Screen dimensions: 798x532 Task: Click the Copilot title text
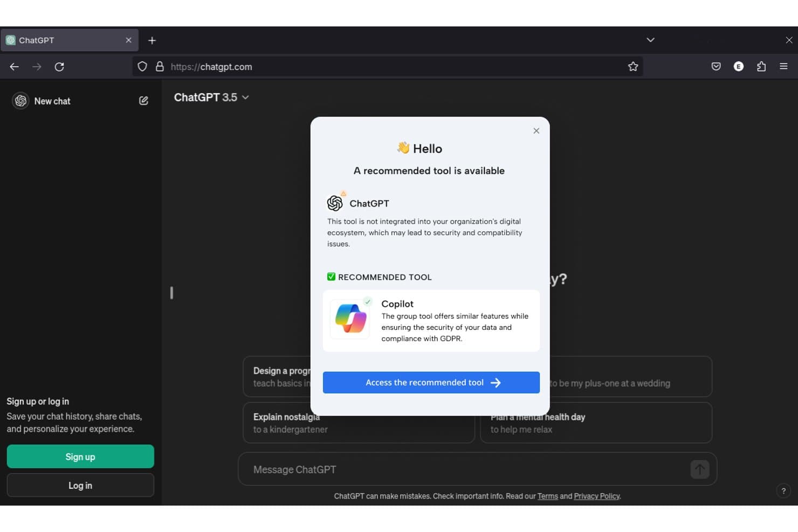(x=397, y=304)
